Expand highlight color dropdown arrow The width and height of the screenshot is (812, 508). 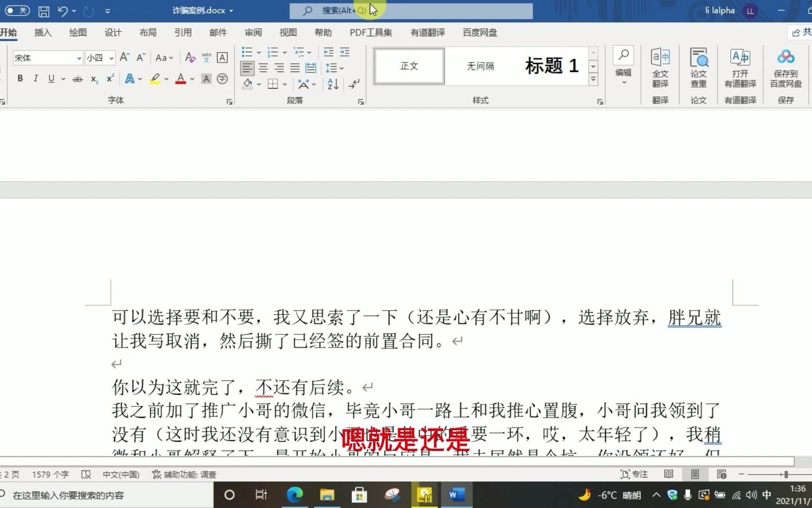[166, 79]
